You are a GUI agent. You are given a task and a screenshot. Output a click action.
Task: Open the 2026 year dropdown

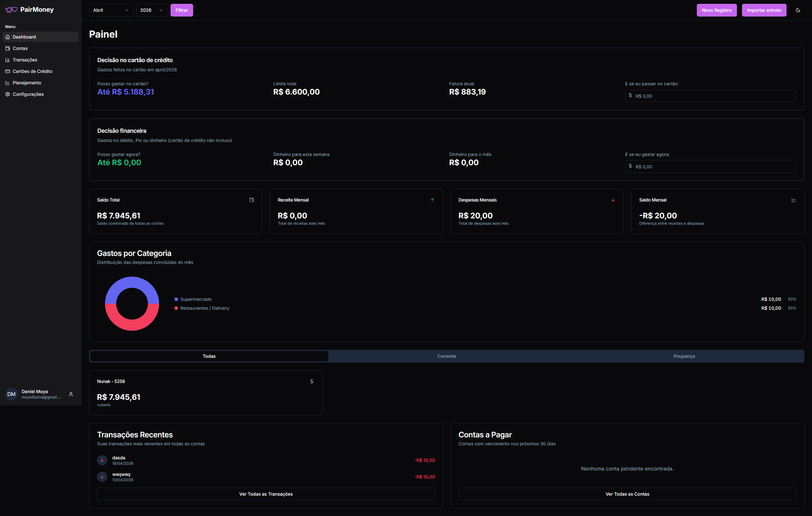(x=152, y=10)
